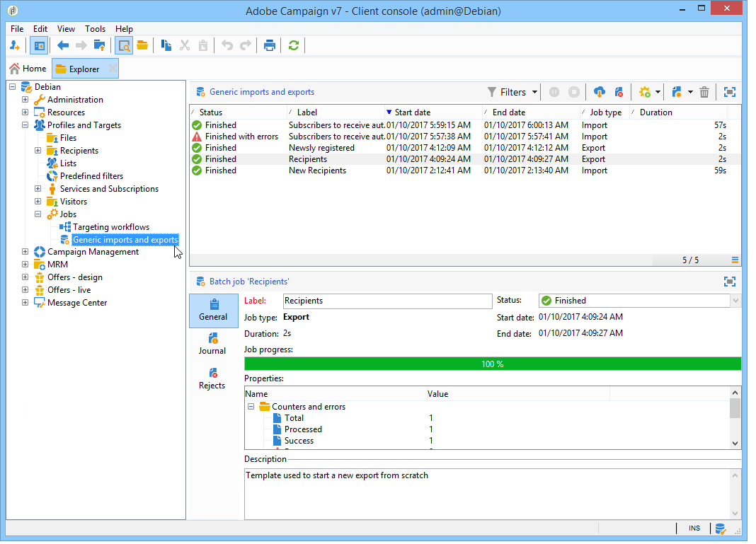
Task: Select the 'Newly registered' export row
Action: [x=465, y=149]
